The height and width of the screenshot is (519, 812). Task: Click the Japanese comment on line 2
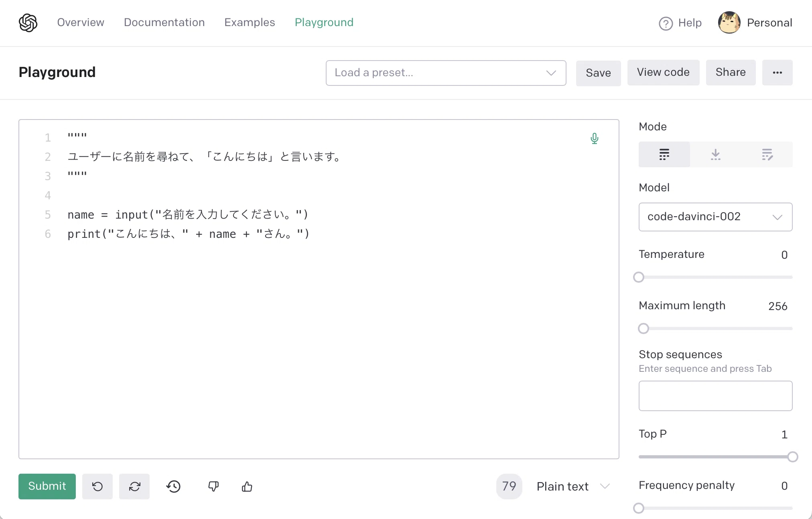point(205,156)
